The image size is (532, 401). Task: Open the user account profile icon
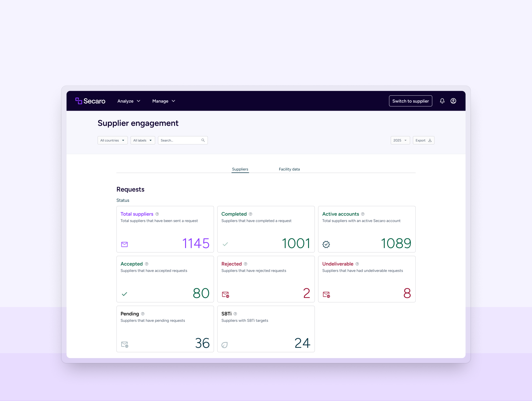[453, 101]
